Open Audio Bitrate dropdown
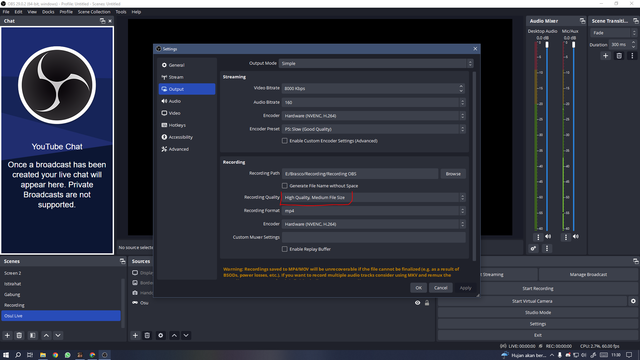Screen dimensions: 640x360 tap(373, 102)
